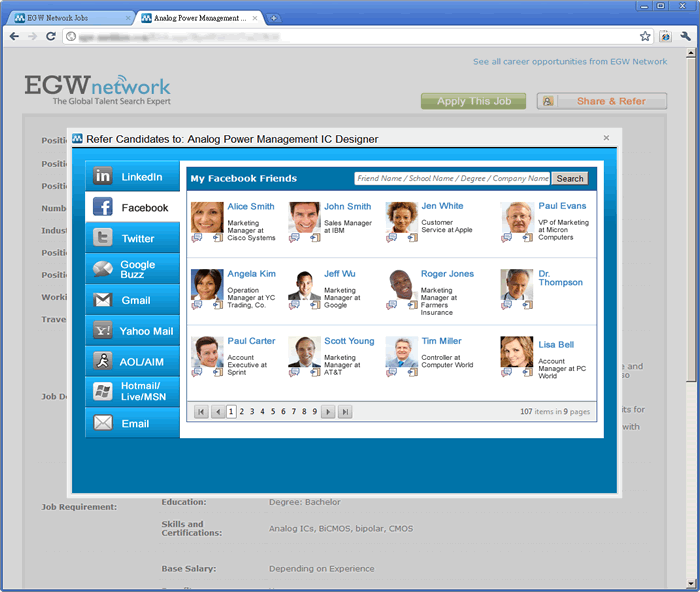
Task: Click message icon under Jeff Wu
Action: (x=294, y=305)
